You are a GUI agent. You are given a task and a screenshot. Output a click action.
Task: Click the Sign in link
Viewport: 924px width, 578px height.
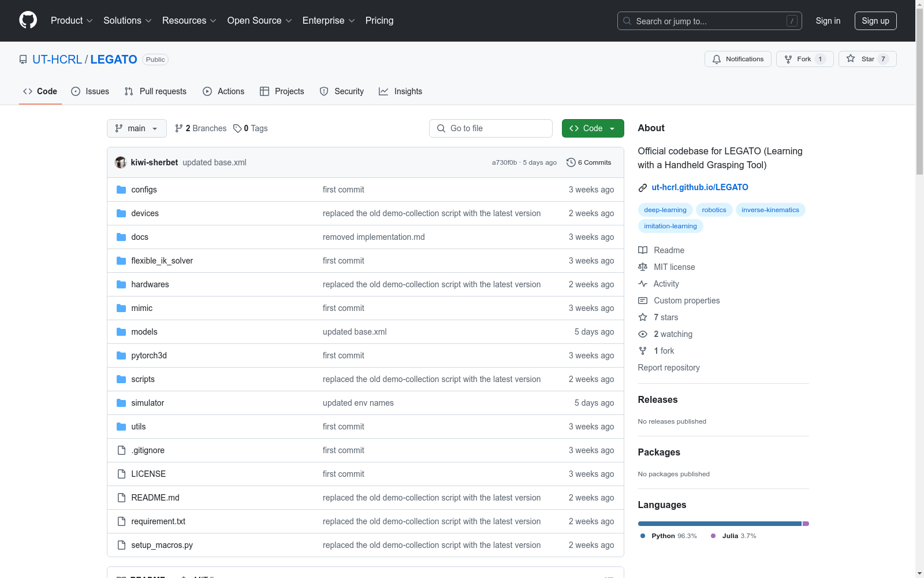point(828,21)
